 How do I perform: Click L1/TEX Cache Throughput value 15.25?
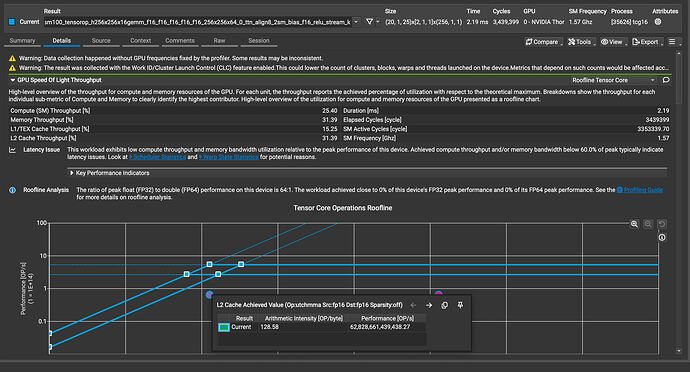[x=330, y=129]
